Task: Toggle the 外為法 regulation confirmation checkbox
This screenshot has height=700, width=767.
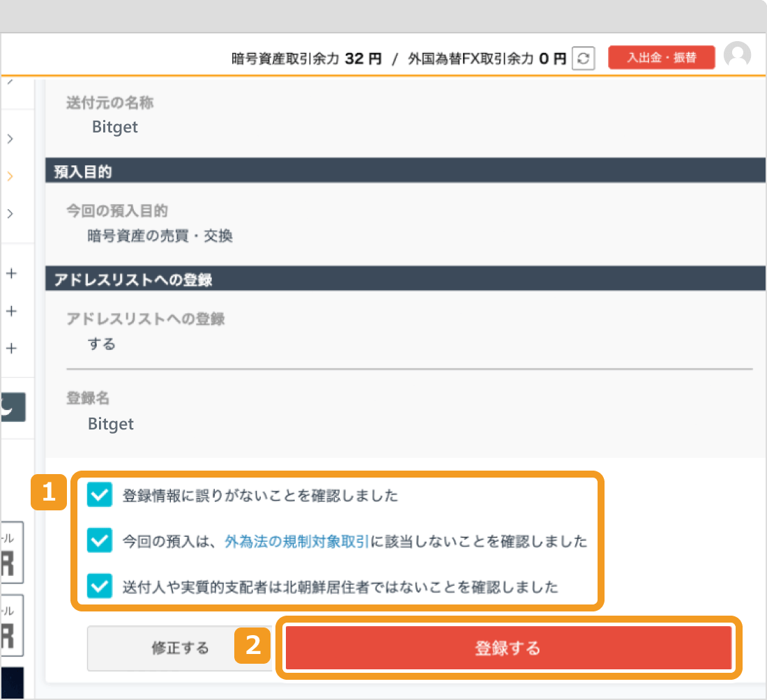Action: 100,541
